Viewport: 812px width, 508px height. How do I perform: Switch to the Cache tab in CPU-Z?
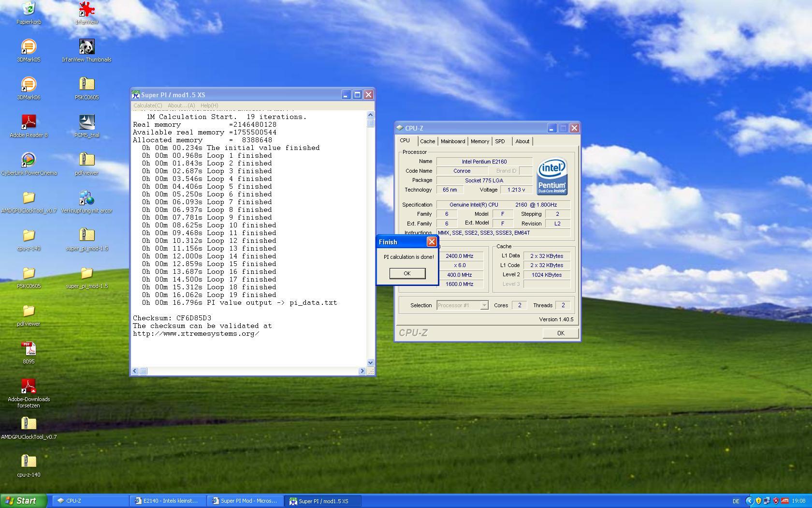pos(427,141)
